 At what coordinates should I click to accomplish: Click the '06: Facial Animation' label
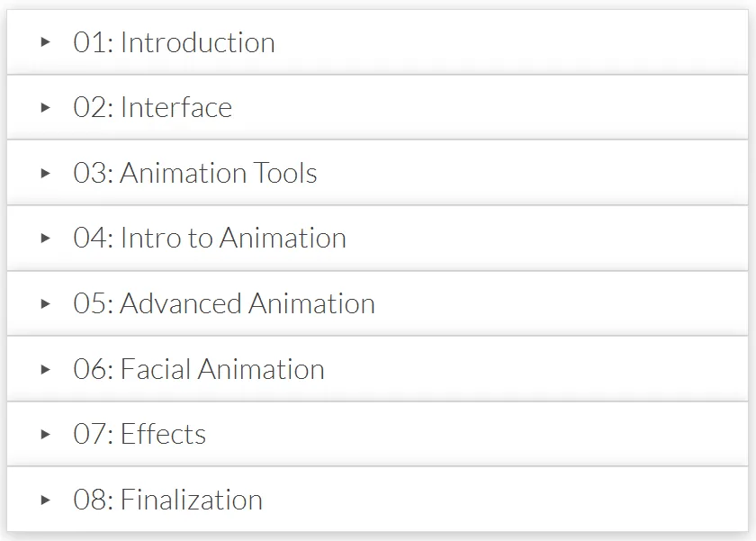click(199, 369)
